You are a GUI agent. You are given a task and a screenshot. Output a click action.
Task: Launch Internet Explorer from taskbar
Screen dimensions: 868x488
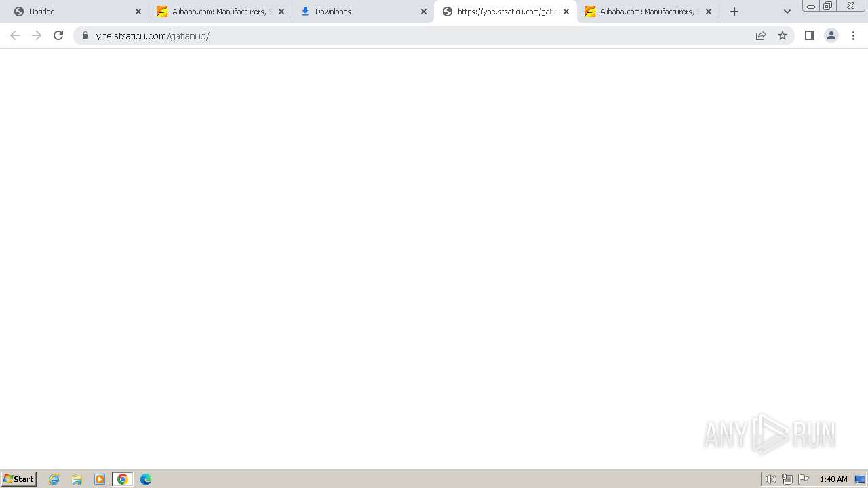click(54, 479)
